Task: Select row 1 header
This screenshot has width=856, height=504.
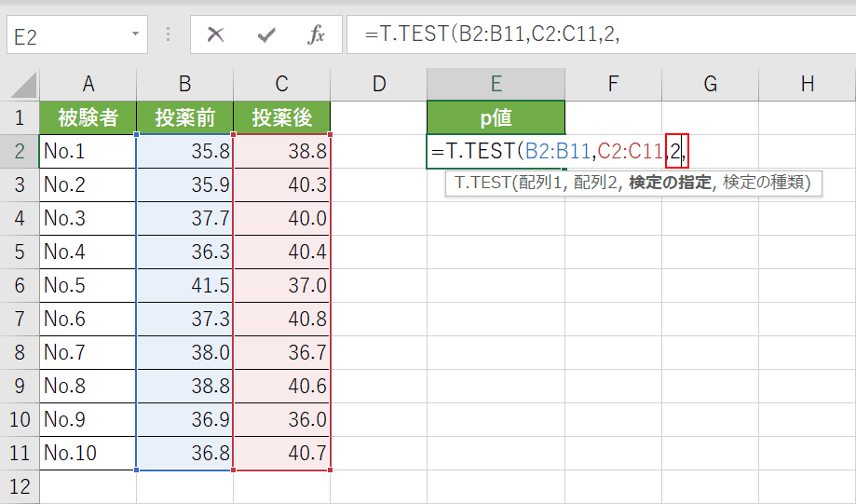Action: click(20, 118)
